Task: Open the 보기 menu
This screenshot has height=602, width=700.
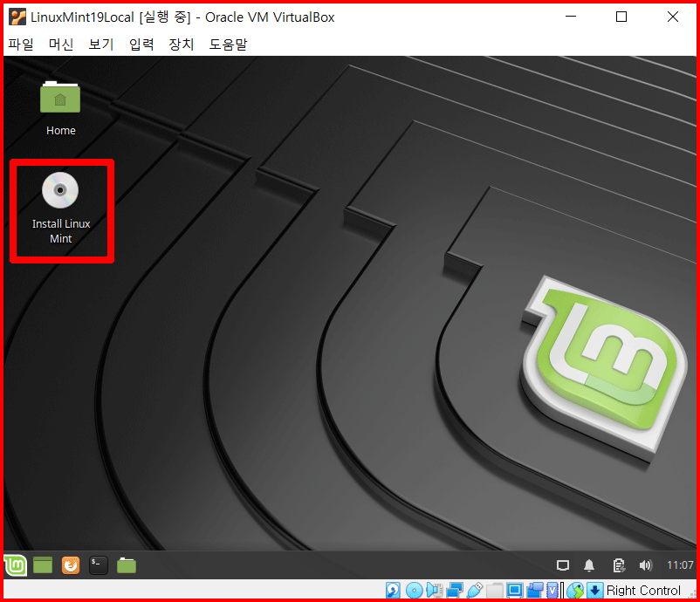Action: pyautogui.click(x=101, y=44)
